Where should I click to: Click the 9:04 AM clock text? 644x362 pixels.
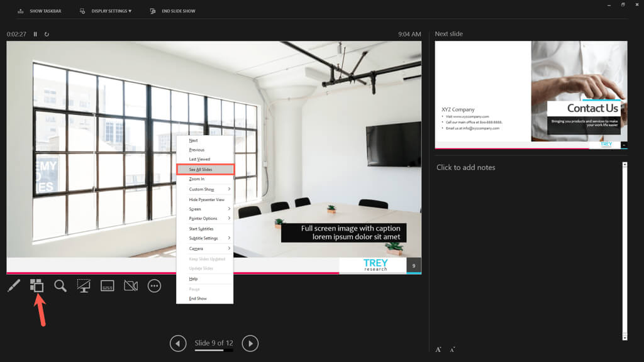(409, 34)
